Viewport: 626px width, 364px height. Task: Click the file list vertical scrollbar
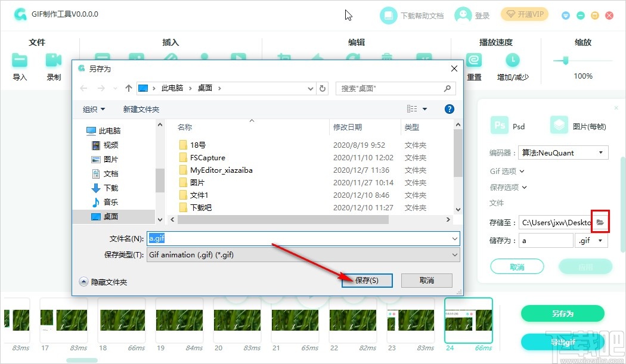click(458, 153)
